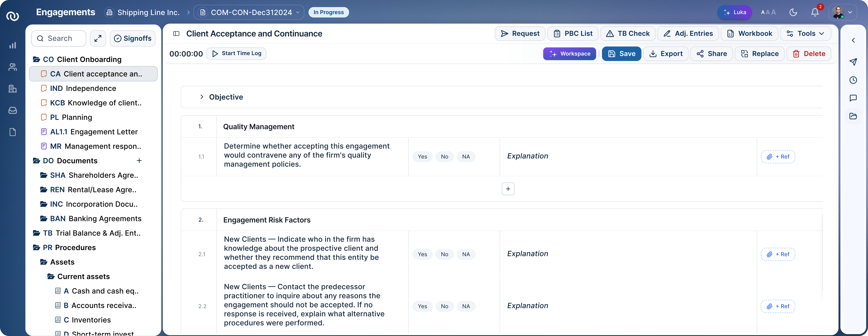Collapse the Current assets folder
This screenshot has height=336, width=868.
(x=51, y=277)
